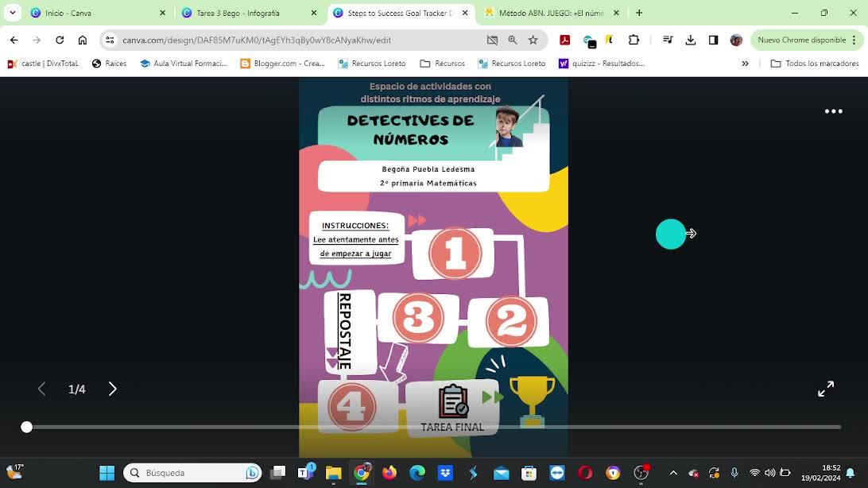This screenshot has width=868, height=488.
Task: Open the tab search dropdown arrow
Action: 12,13
